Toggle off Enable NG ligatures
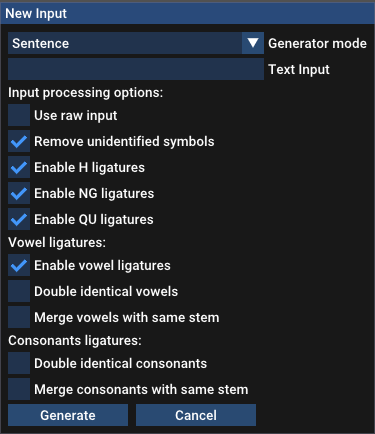Viewport: 375px width, 434px height. [19, 193]
